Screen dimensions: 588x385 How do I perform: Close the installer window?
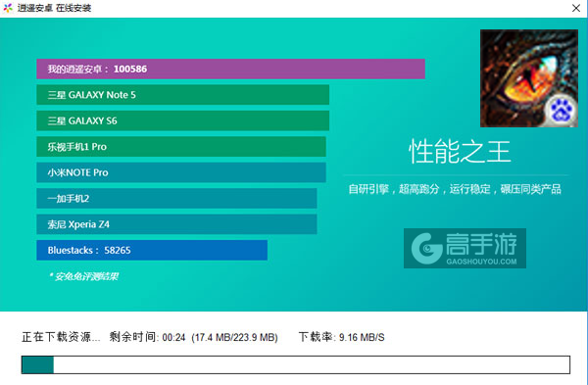click(x=576, y=8)
